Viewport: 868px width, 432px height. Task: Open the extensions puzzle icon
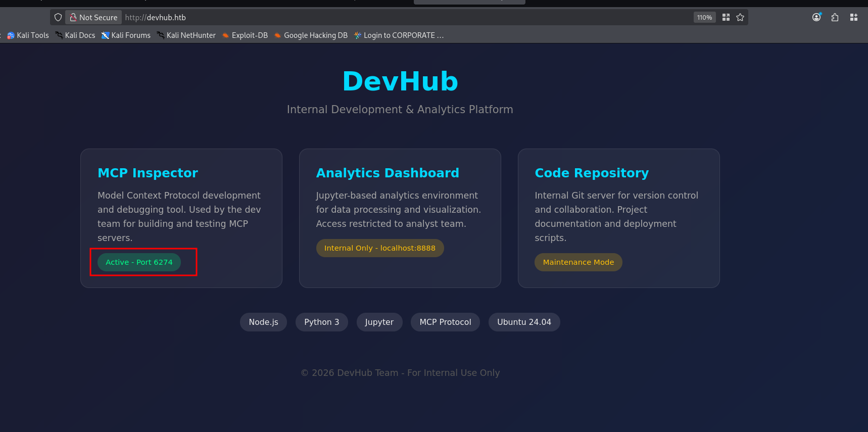pyautogui.click(x=835, y=17)
